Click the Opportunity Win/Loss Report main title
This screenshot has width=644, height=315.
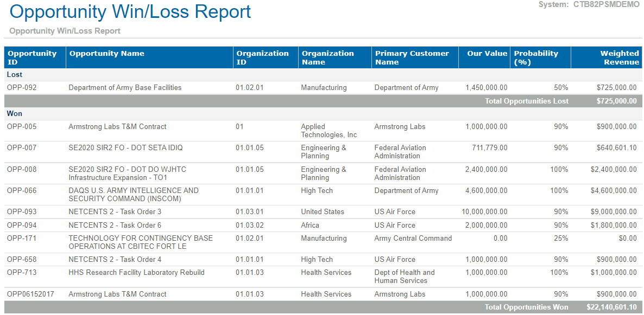point(130,12)
